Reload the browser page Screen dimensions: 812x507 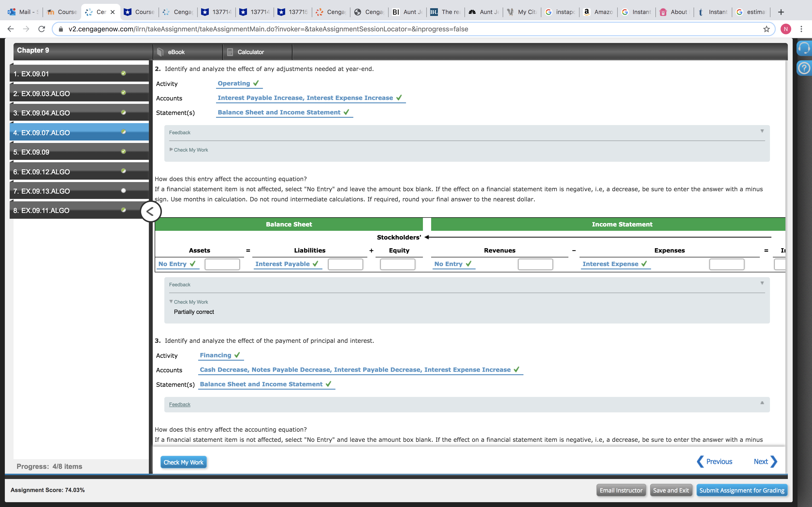point(42,29)
